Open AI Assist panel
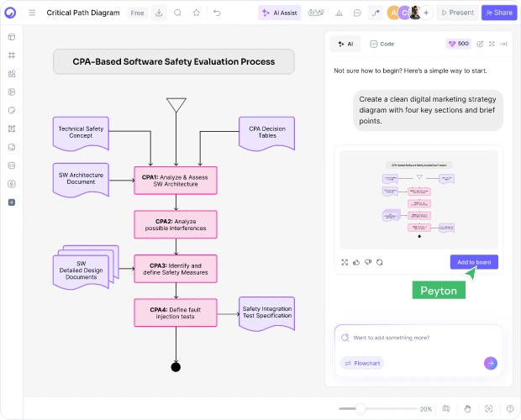The image size is (521, 420). 280,13
